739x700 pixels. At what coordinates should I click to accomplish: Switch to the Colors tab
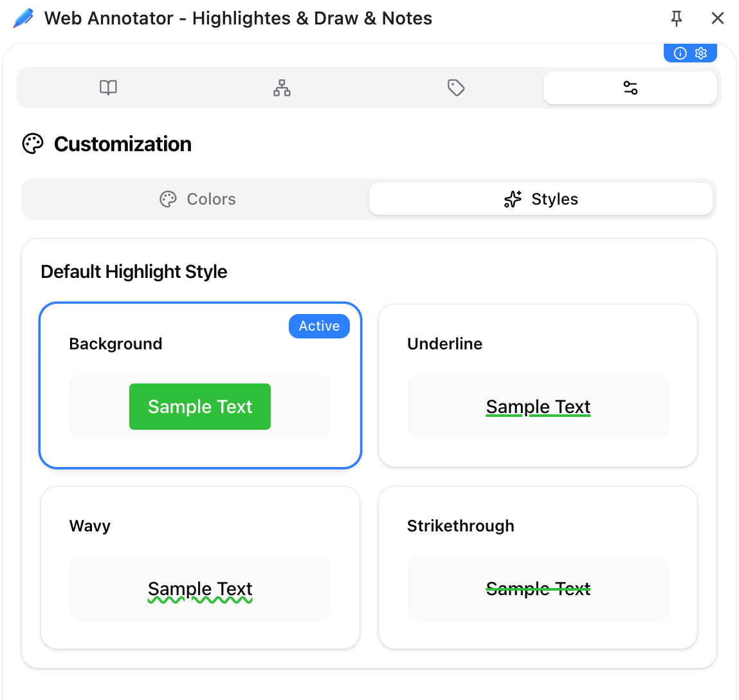197,199
